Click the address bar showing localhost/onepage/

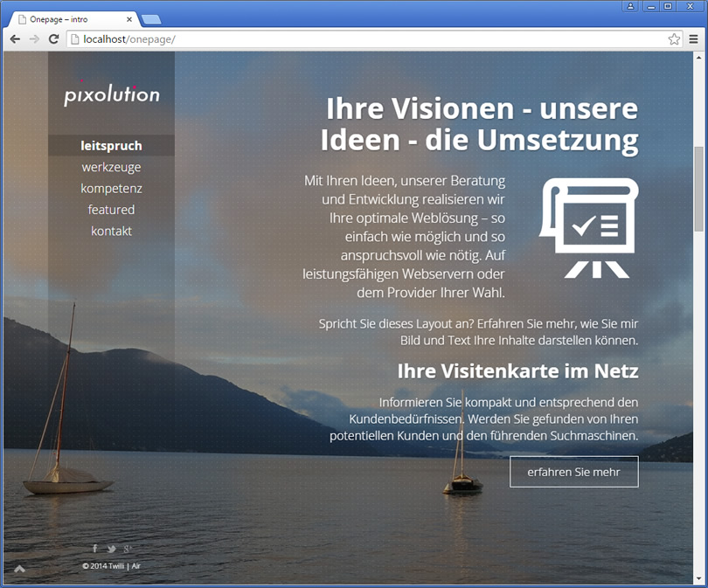tap(367, 39)
